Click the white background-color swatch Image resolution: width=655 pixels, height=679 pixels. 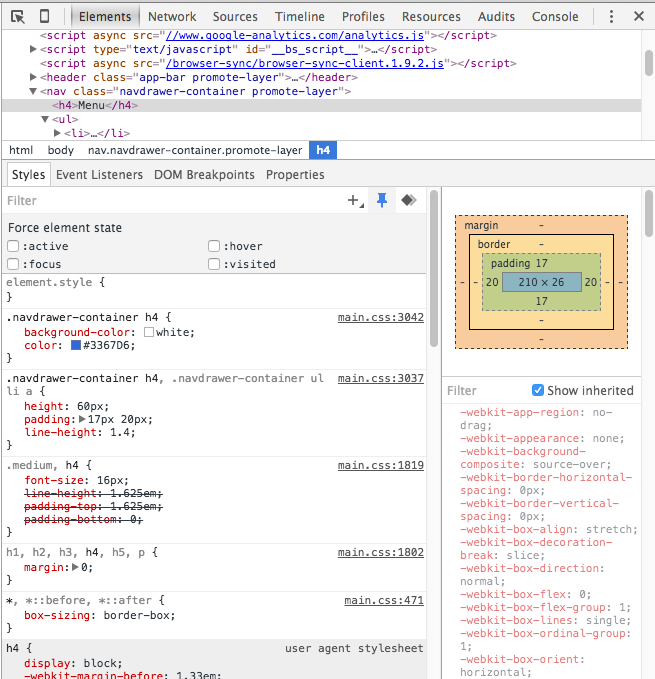149,332
